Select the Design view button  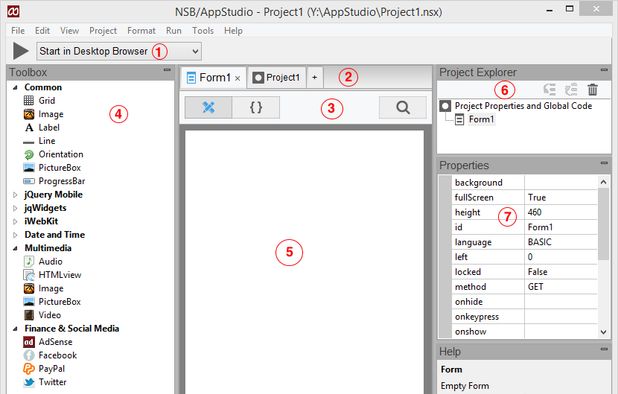208,107
